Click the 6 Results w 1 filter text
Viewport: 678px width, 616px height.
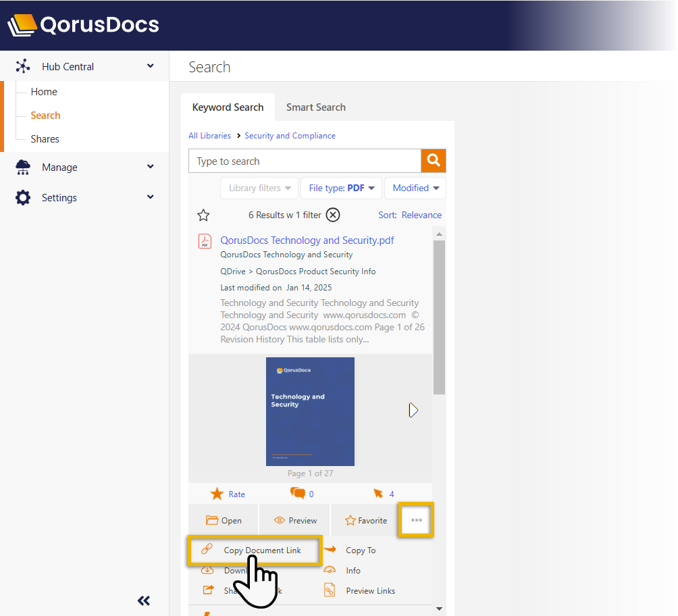(284, 215)
